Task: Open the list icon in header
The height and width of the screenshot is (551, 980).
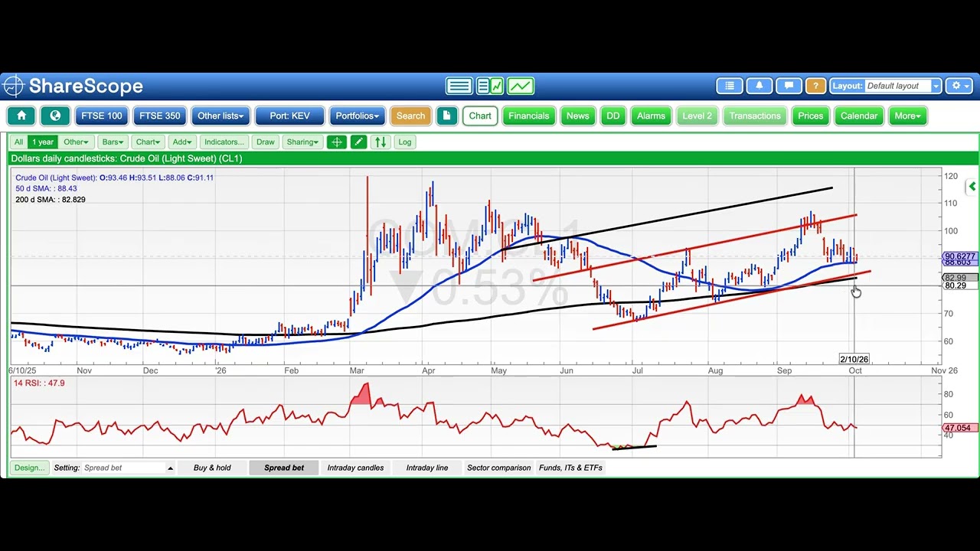Action: tap(730, 86)
